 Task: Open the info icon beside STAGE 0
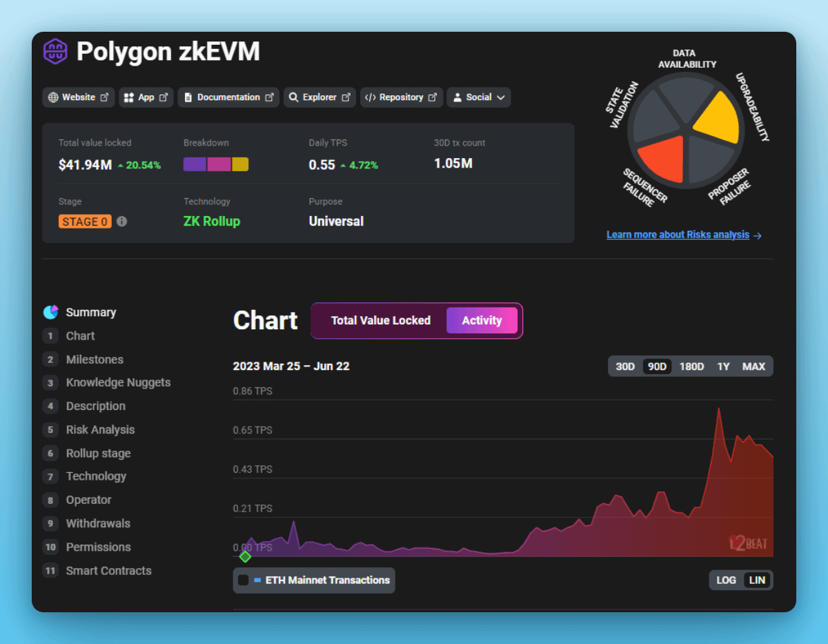(122, 222)
